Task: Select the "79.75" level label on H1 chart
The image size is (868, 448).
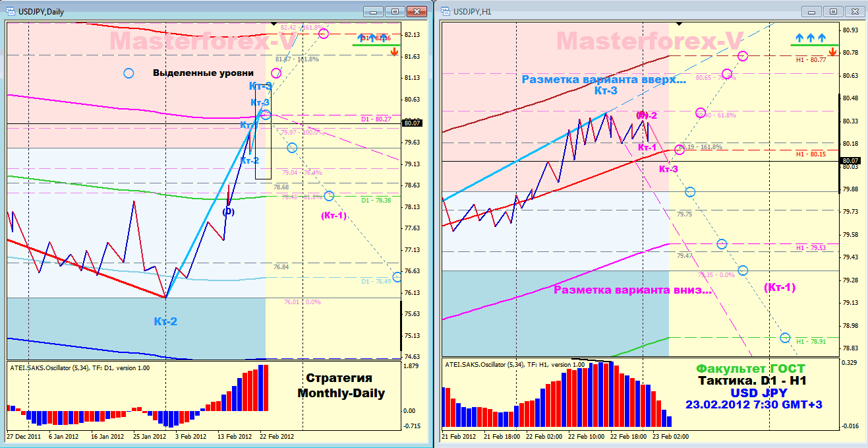Action: [685, 214]
